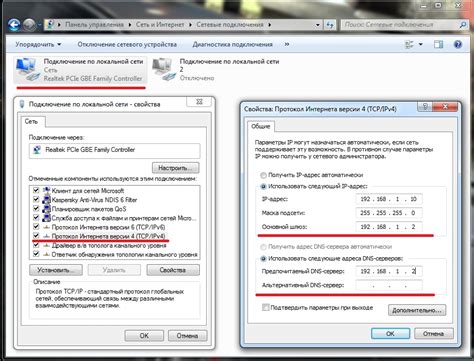Expand the toolbar overflow chevron
Viewport: 474px width, 361px height.
[x=287, y=44]
